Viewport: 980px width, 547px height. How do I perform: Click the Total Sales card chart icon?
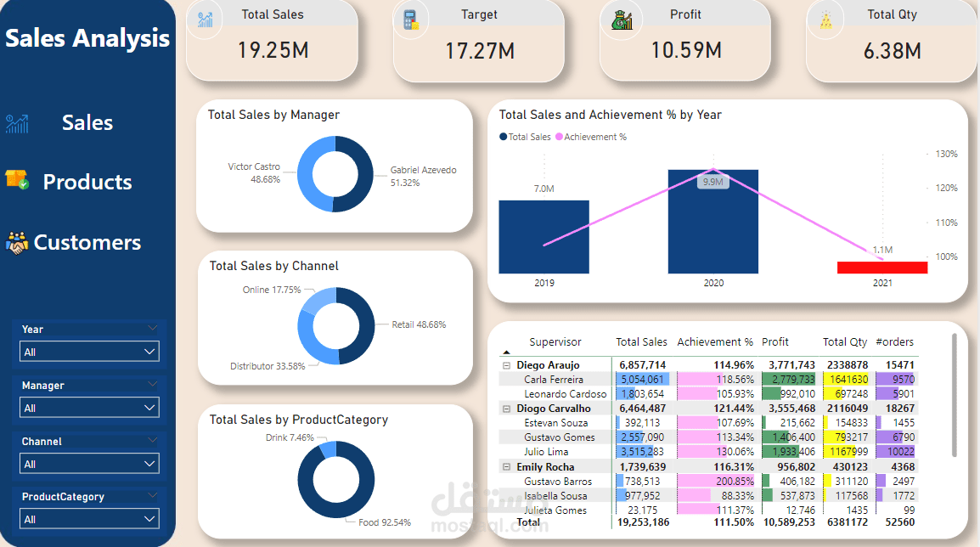(204, 20)
